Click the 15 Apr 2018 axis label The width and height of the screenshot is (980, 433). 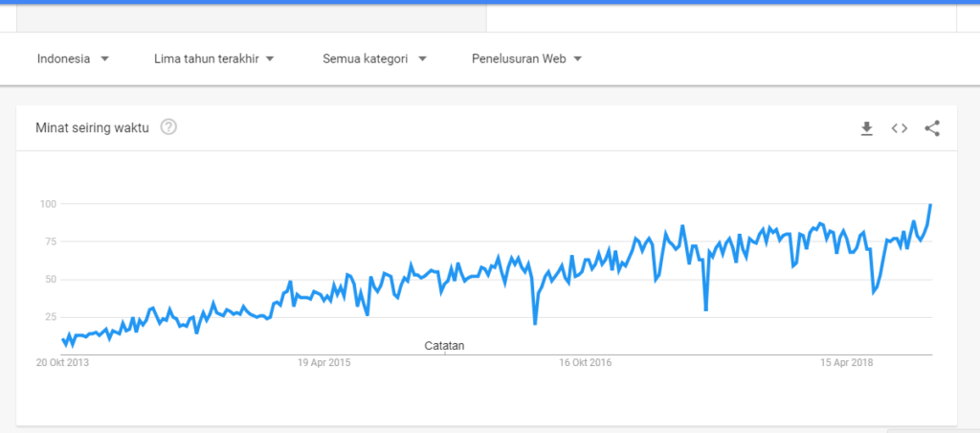tap(847, 362)
